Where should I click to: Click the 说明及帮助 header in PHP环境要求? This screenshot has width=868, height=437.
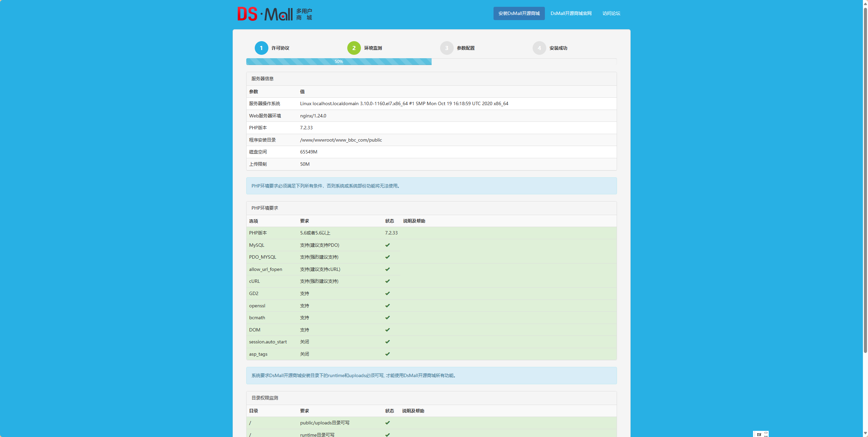point(414,221)
